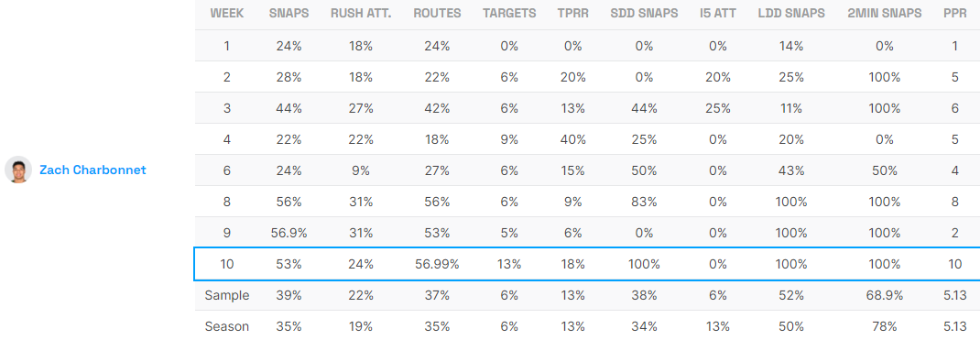
Task: Sort by the 2MIN SNAPS column header
Action: [885, 14]
